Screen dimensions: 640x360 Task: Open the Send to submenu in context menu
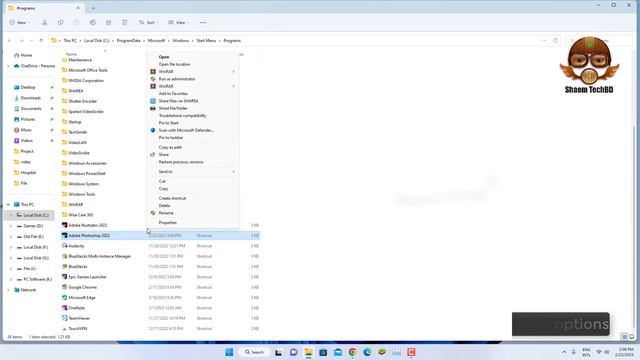click(x=193, y=171)
